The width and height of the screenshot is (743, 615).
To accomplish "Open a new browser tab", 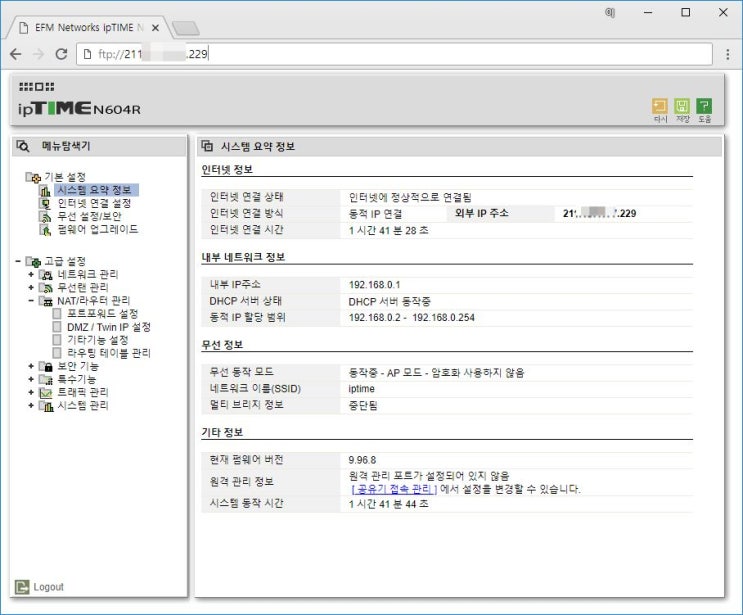I will [186, 28].
